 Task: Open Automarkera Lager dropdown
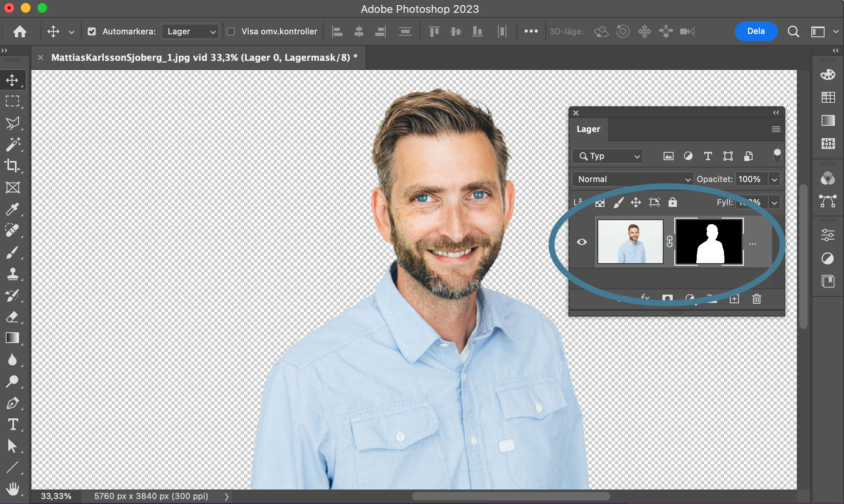190,31
